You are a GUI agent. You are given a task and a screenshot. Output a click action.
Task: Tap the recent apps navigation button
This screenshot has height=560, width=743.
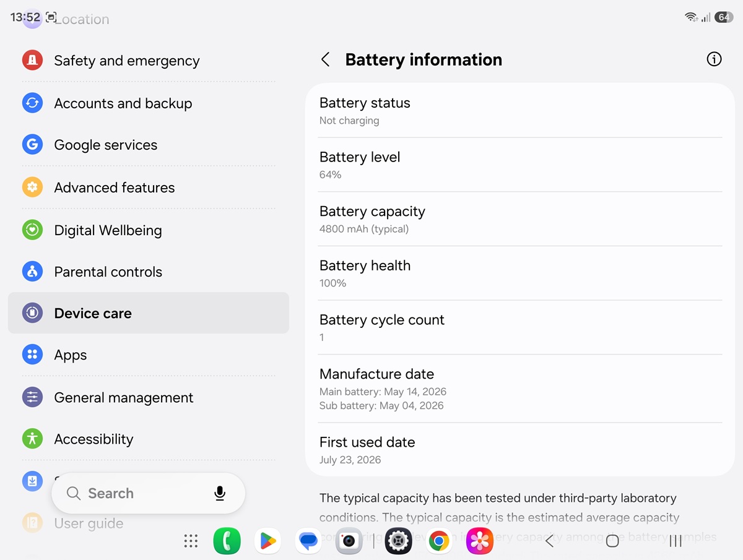click(676, 541)
